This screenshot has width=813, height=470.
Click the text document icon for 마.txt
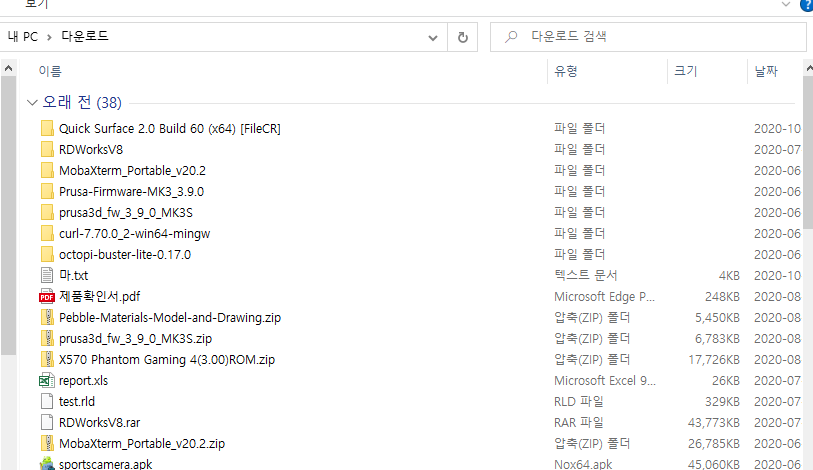pos(47,275)
